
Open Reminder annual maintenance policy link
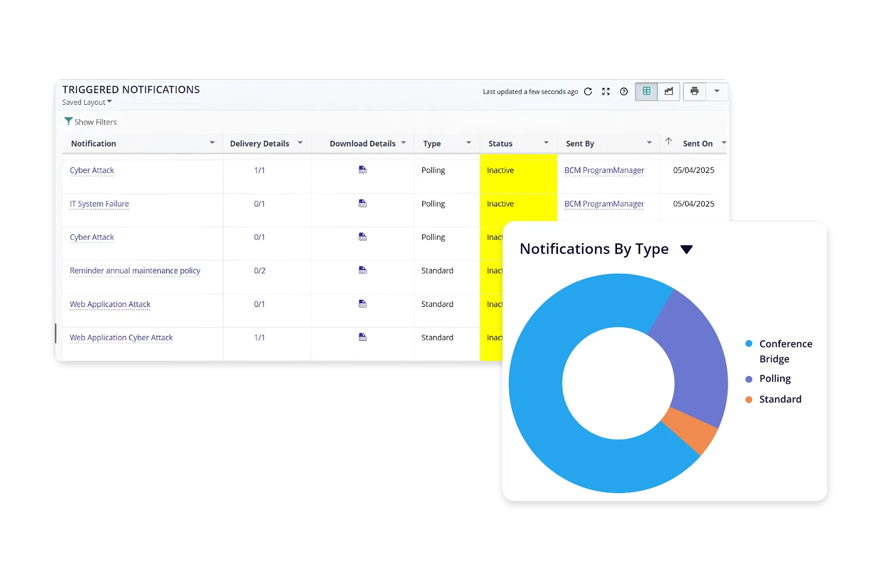(x=135, y=270)
